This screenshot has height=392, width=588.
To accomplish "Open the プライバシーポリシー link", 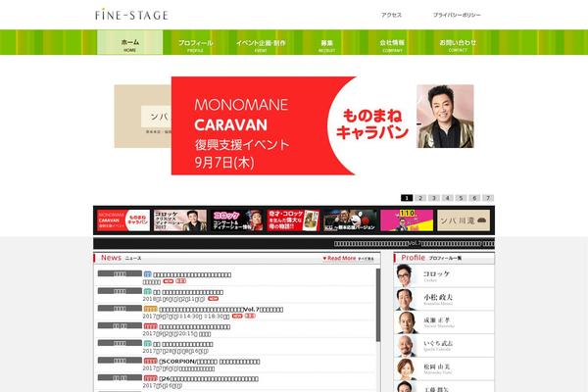I will pos(457,15).
